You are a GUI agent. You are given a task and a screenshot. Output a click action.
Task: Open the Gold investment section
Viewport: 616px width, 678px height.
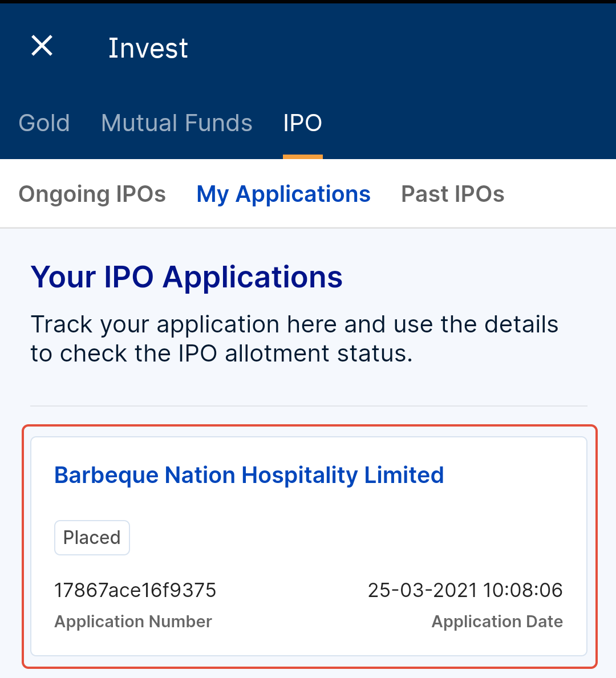pyautogui.click(x=44, y=123)
